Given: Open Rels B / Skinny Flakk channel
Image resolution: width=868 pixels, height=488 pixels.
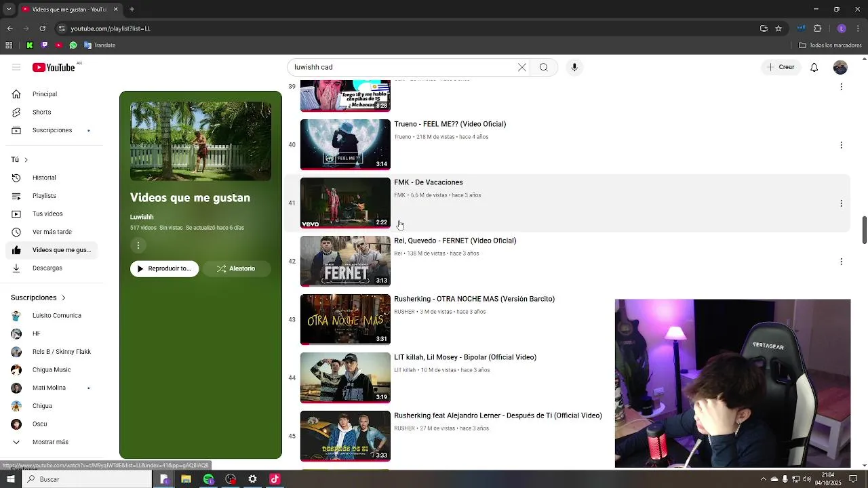Looking at the screenshot, I should 52,352.
